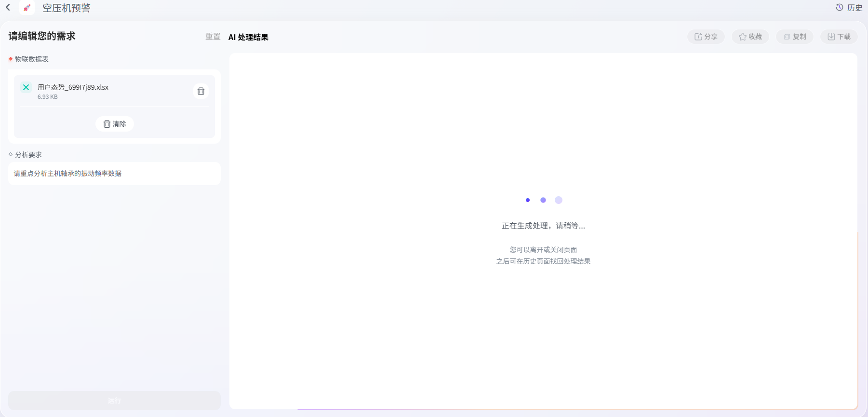This screenshot has width=868, height=417.
Task: Click the greyed-out 运行 run button
Action: coord(114,401)
